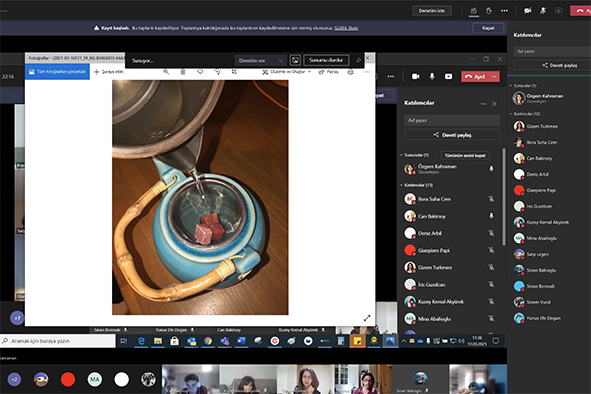Open more actions ellipsis in top toolbar
The width and height of the screenshot is (591, 394).
pyautogui.click(x=504, y=11)
